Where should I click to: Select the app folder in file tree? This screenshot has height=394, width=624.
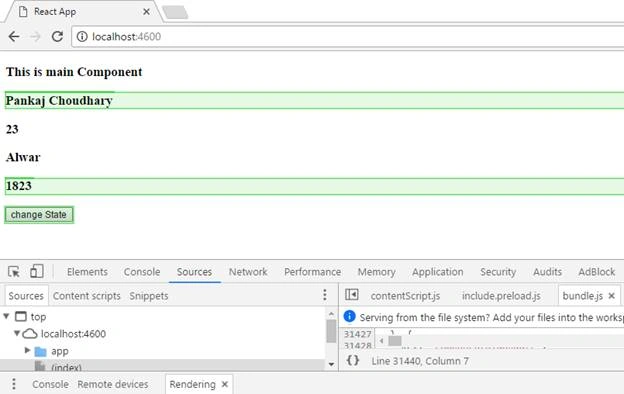point(60,351)
